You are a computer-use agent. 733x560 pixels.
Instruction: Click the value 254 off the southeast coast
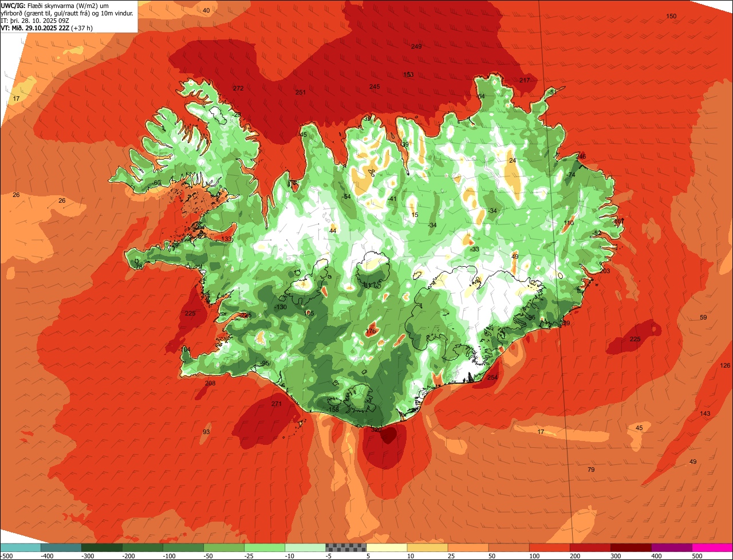click(x=492, y=377)
